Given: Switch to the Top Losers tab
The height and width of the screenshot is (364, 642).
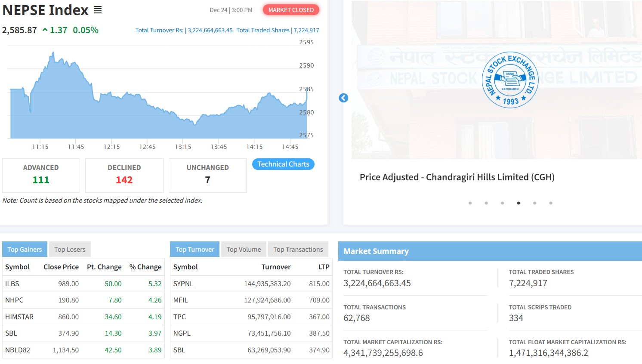Looking at the screenshot, I should [x=70, y=250].
